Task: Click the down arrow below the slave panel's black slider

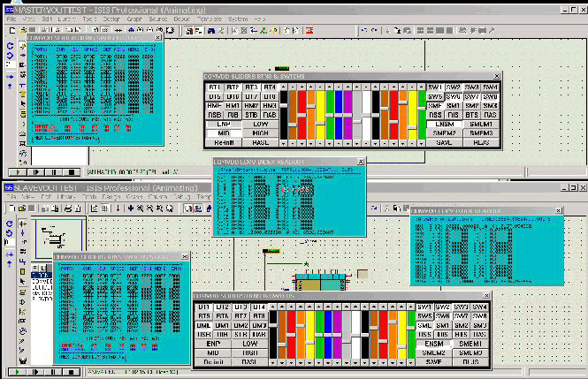Action: coord(274,361)
